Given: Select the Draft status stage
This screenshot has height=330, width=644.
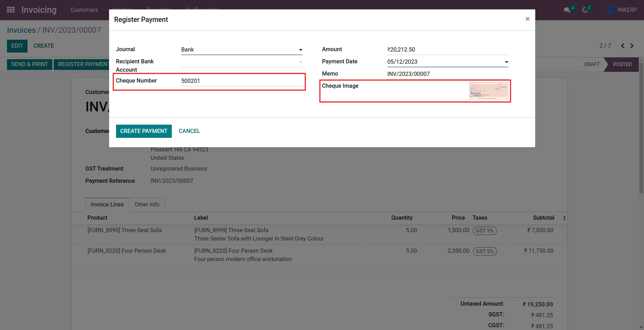Looking at the screenshot, I should coord(592,64).
